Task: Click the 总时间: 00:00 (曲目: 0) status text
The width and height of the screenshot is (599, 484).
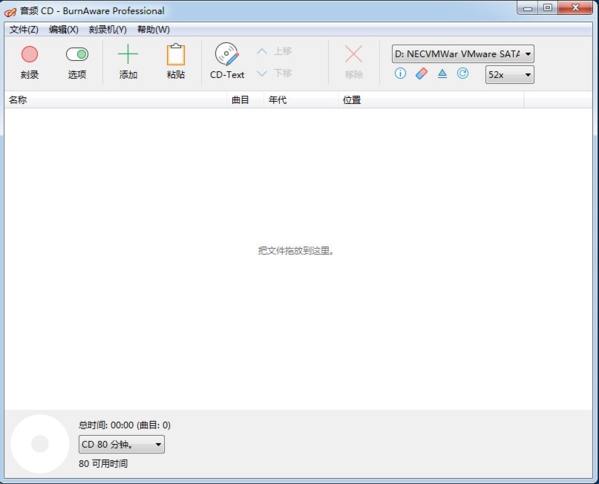Action: tap(125, 425)
